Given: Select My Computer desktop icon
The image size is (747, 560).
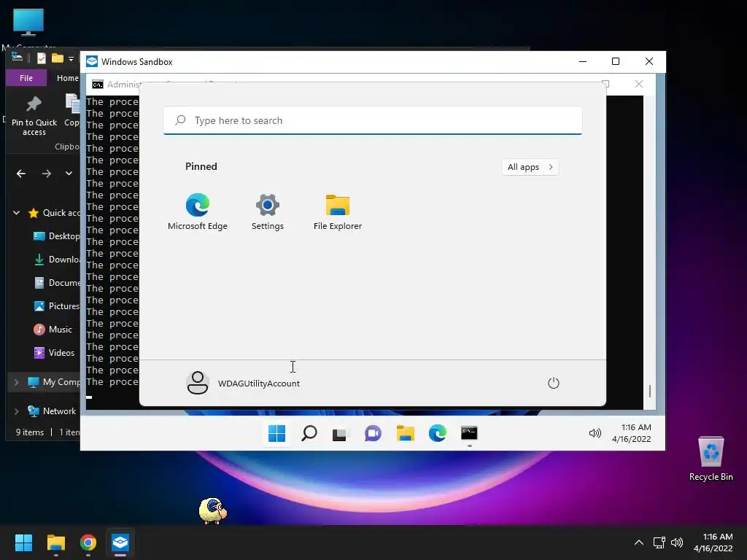Looking at the screenshot, I should click(x=28, y=28).
